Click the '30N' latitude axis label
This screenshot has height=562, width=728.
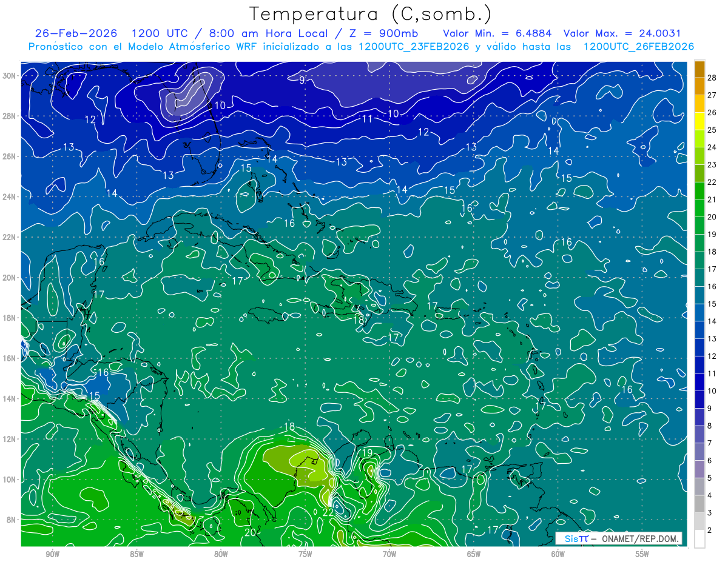click(10, 75)
